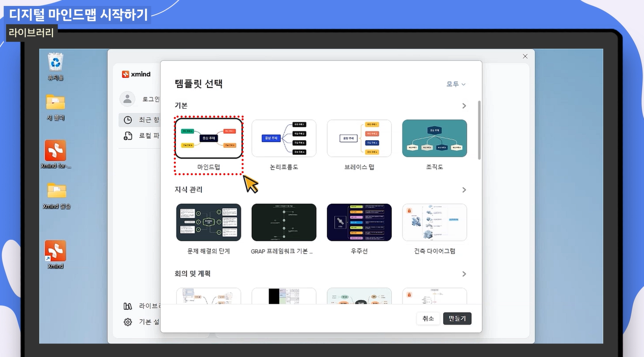The height and width of the screenshot is (357, 644).
Task: Select the GRAP 프레임워크 기본 template
Action: [284, 222]
